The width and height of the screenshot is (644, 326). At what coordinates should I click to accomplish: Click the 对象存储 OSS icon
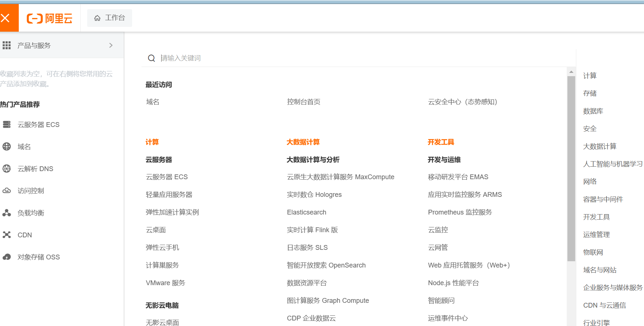point(7,257)
